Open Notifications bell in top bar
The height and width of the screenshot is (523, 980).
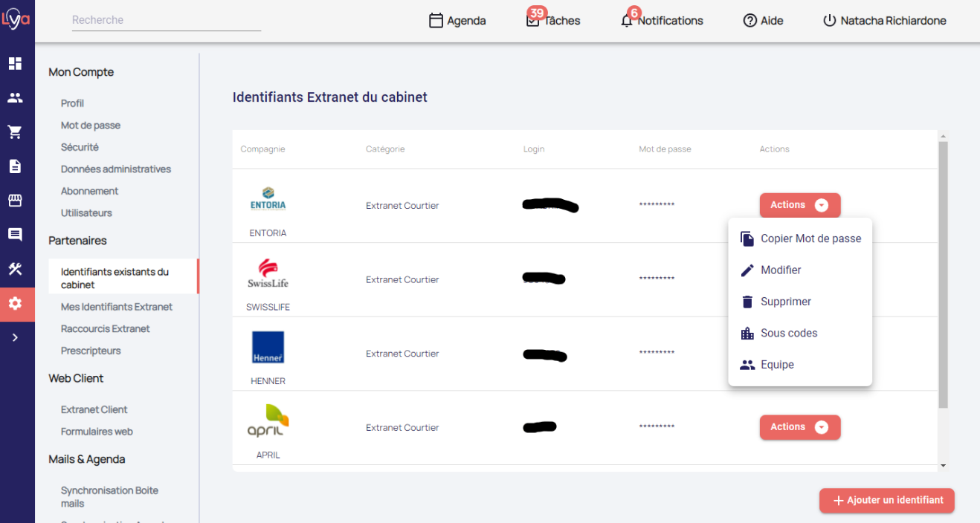pos(661,21)
